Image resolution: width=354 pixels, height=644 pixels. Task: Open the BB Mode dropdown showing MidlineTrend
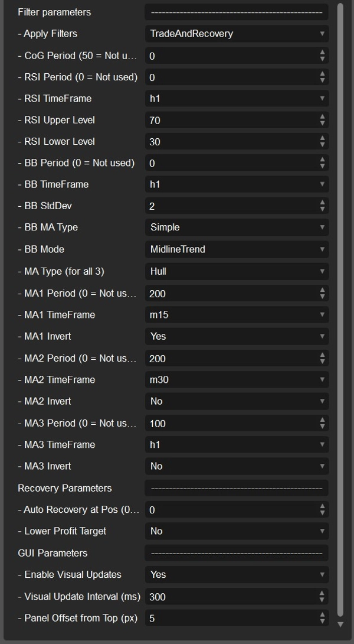click(236, 249)
